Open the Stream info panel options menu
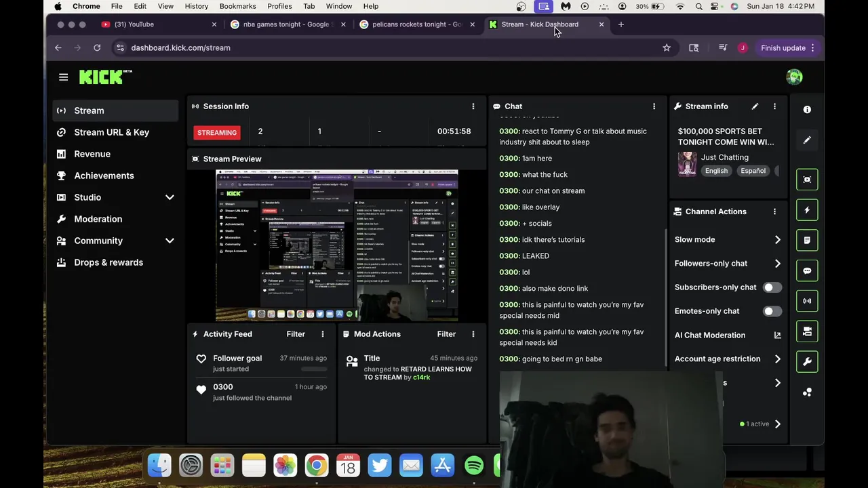 [774, 106]
